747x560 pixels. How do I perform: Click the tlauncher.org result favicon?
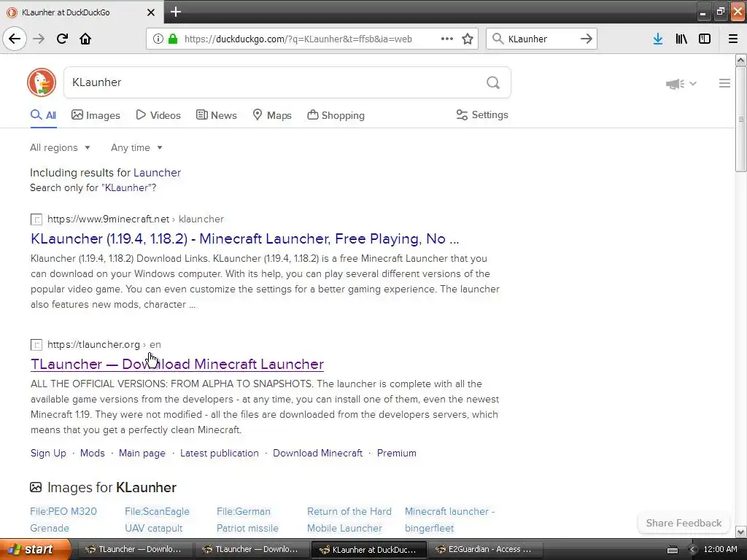(x=36, y=345)
